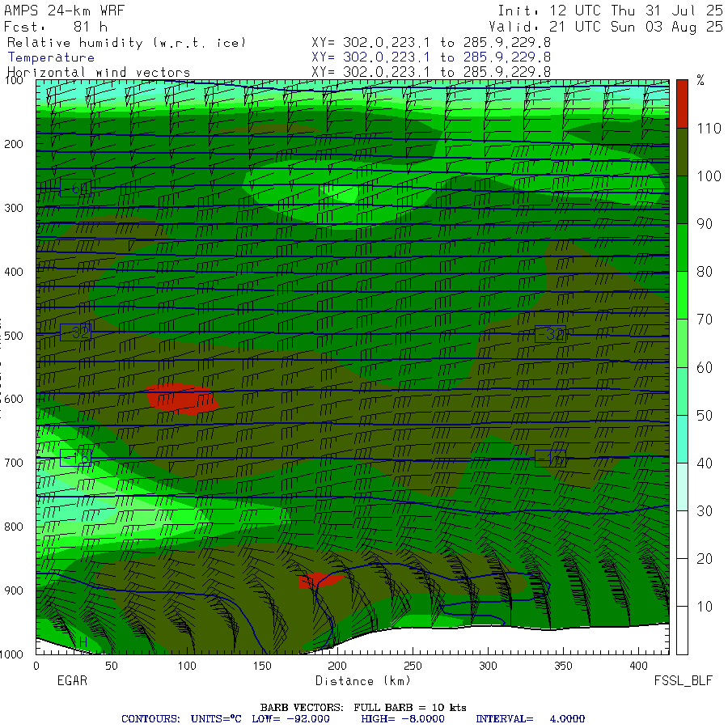Screen dimensions: 728x728
Task: Click the small red region near 900 hPa
Action: [320, 580]
